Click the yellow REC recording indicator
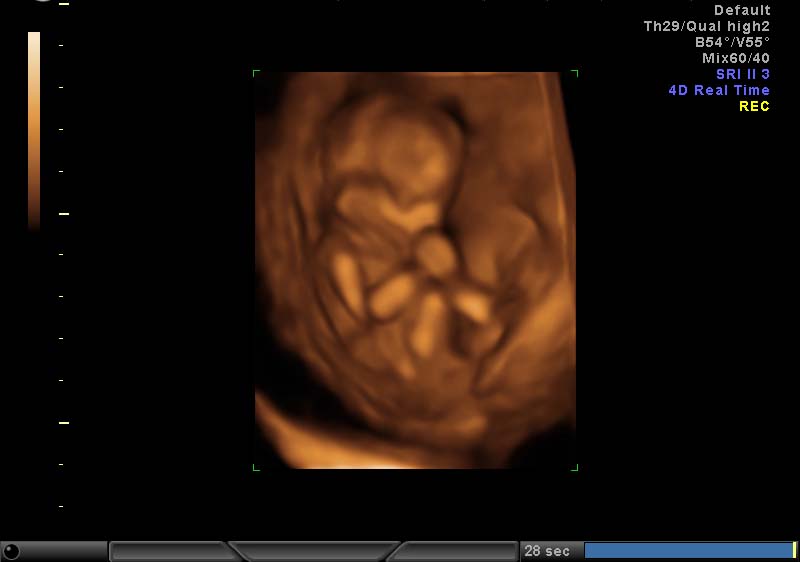Screen dimensions: 800x562 click(754, 106)
